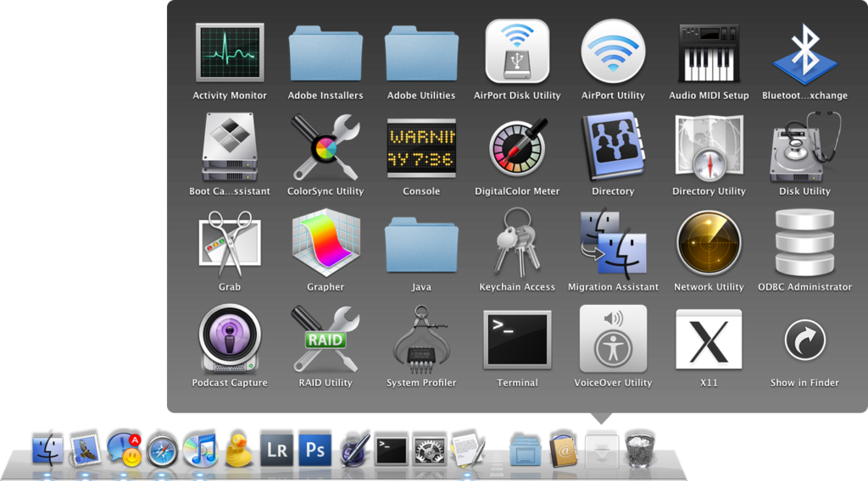Screen dimensions: 868x481
Task: Open Finder in the Dock
Action: point(47,450)
